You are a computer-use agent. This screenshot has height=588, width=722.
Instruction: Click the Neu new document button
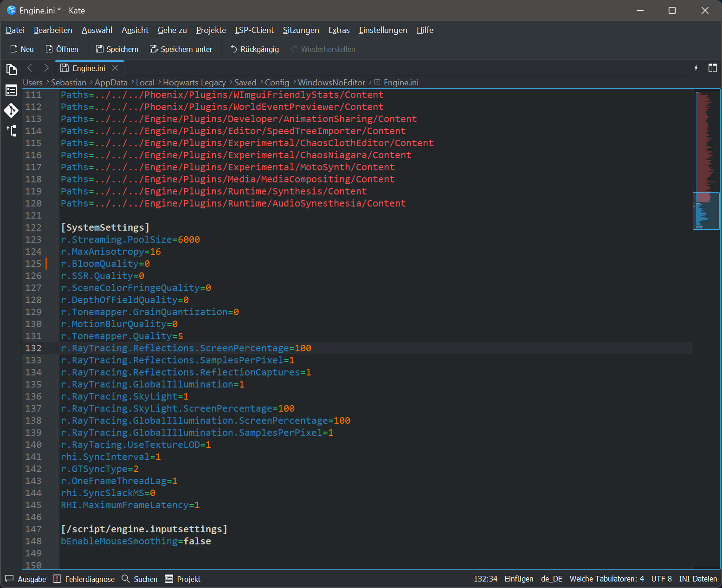click(22, 49)
